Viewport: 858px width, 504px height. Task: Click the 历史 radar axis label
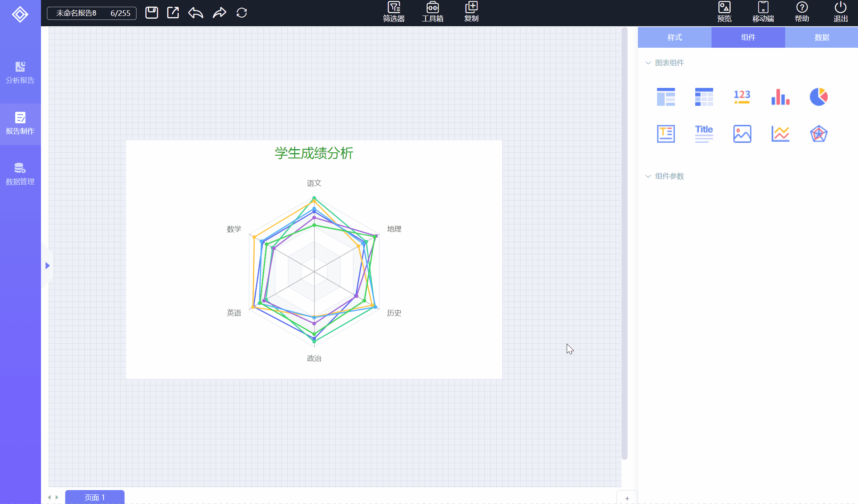point(394,313)
